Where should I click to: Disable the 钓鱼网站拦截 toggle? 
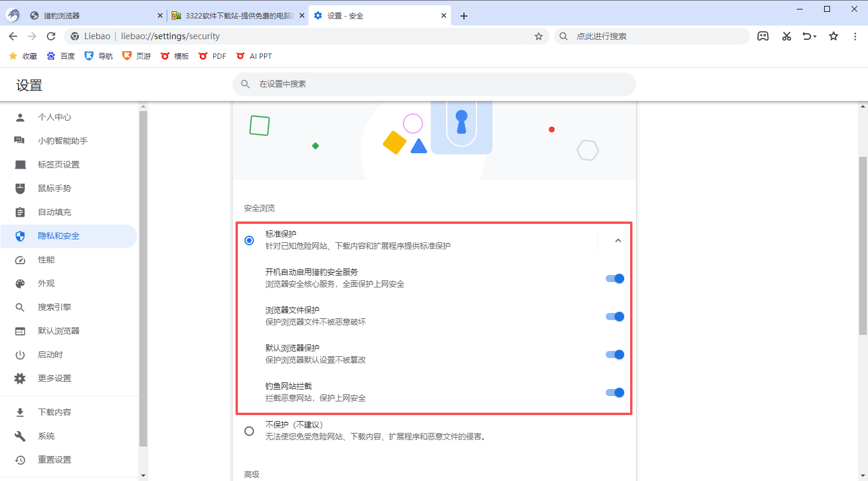pos(615,393)
